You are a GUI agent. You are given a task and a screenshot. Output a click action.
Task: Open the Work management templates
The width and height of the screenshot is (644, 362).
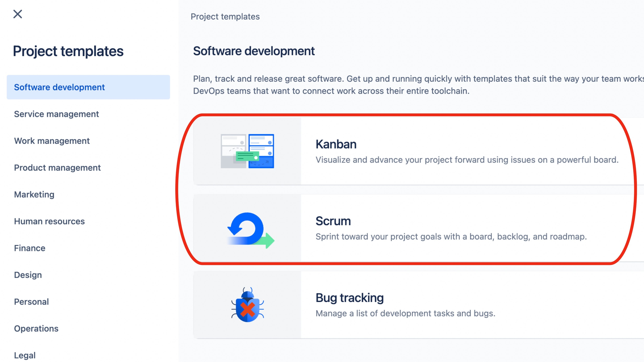click(x=52, y=141)
